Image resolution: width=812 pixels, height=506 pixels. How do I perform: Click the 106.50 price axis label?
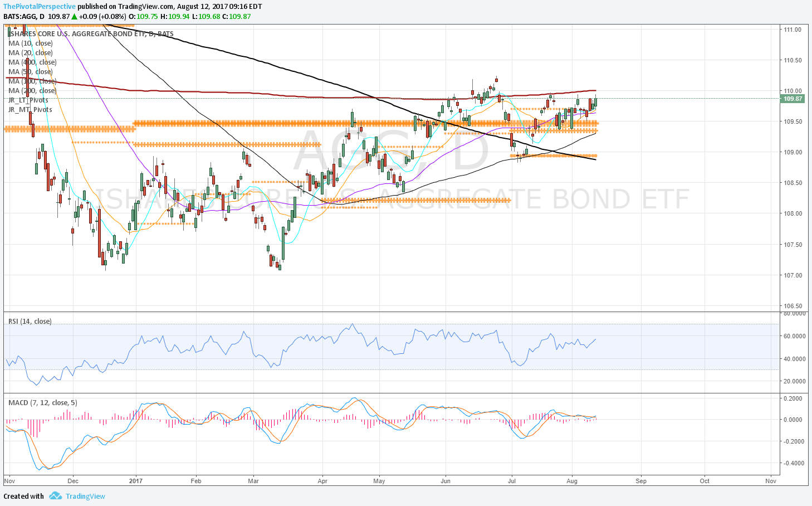(793, 306)
